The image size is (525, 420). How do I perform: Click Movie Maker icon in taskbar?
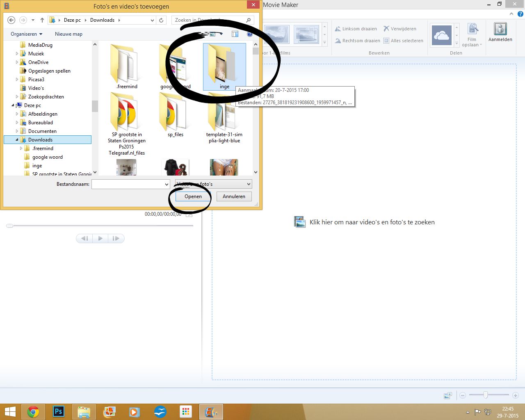click(x=211, y=412)
